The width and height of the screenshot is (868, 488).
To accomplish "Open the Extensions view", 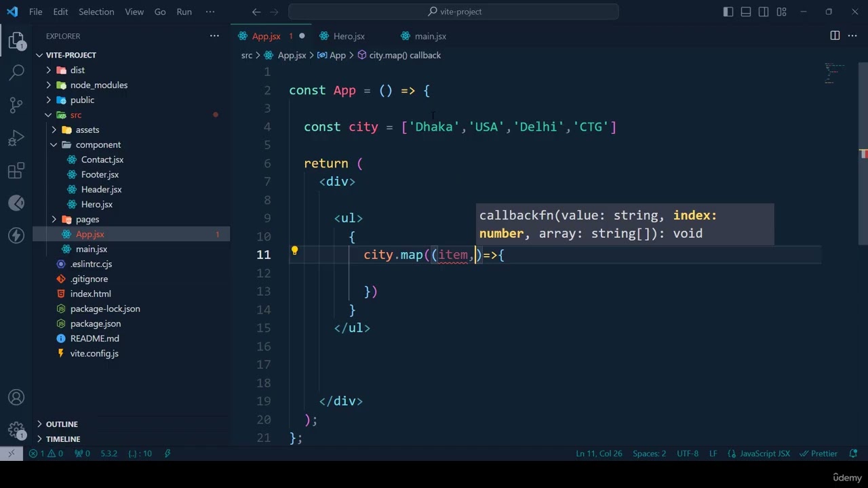I will [16, 171].
